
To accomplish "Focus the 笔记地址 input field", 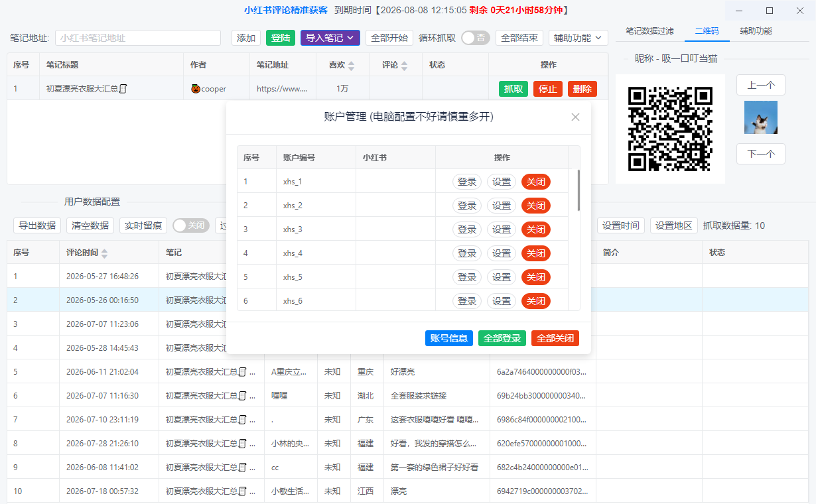I will pyautogui.click(x=138, y=38).
